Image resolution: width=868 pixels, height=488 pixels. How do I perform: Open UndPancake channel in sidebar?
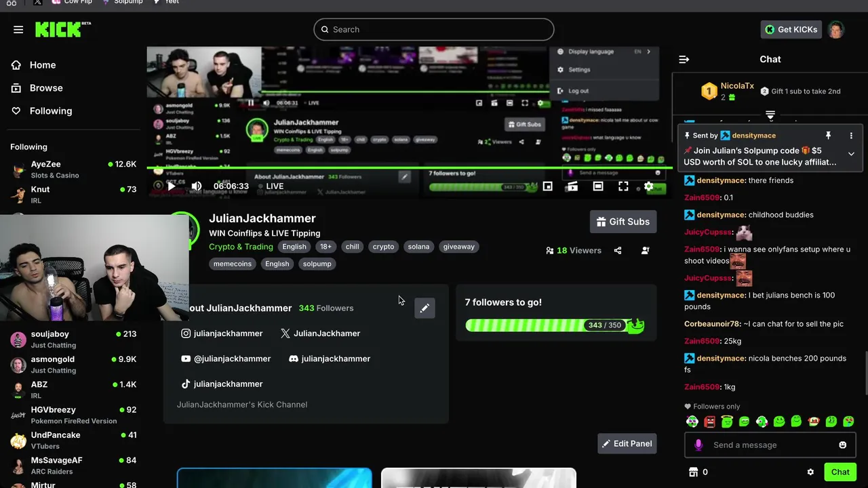tap(73, 441)
